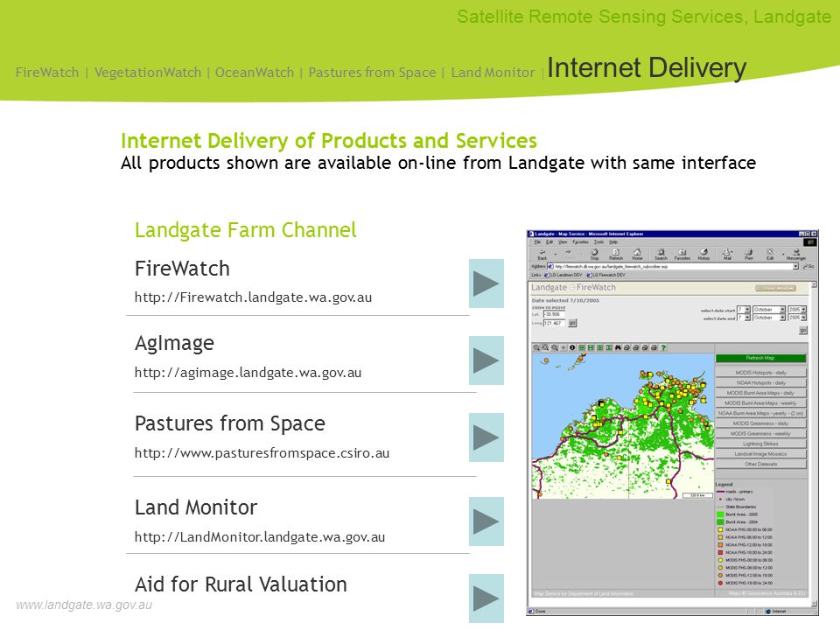Screen dimensions: 840x630
Task: Click the www.landgate.wa.gov.au footer text
Action: pos(84,605)
